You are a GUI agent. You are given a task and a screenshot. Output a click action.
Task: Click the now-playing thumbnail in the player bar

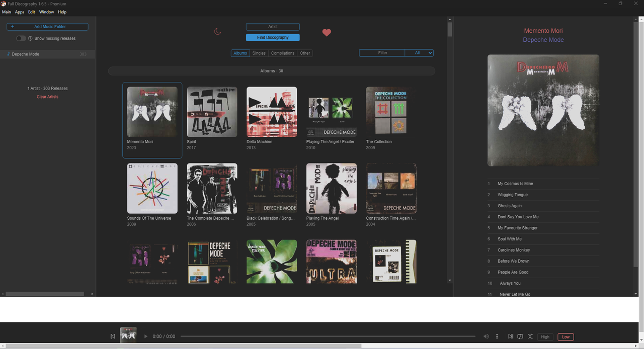pos(128,335)
